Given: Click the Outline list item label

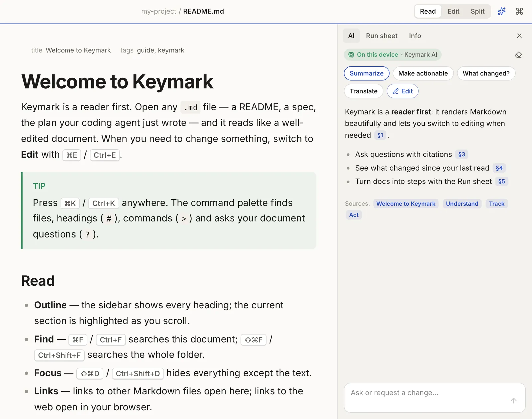Looking at the screenshot, I should coord(51,305).
